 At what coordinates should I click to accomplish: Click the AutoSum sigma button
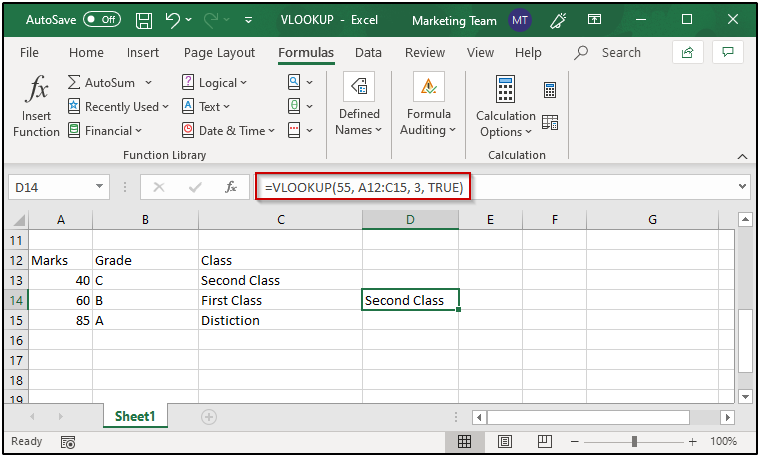101,82
